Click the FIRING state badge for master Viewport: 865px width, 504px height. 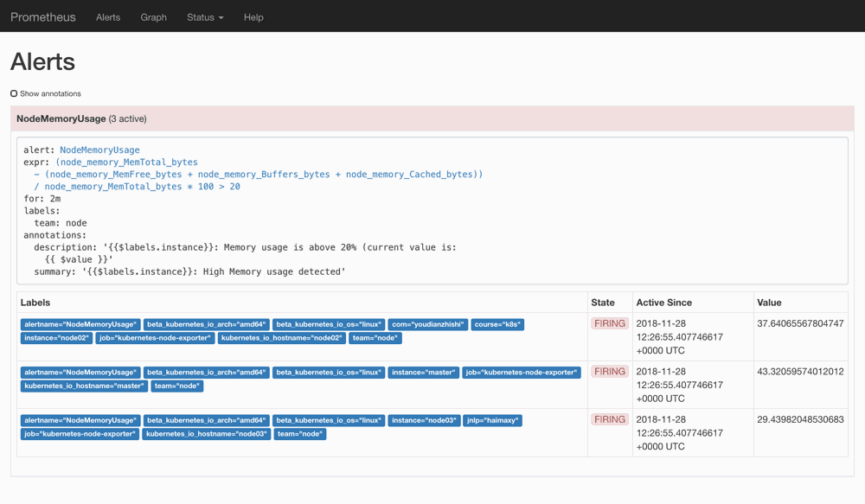[610, 372]
